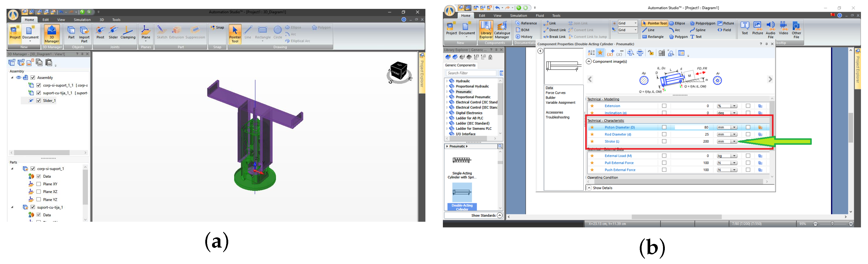Switch to the Simulation ribbon tab
Viewport: 868px width, 264px height.
518,15
